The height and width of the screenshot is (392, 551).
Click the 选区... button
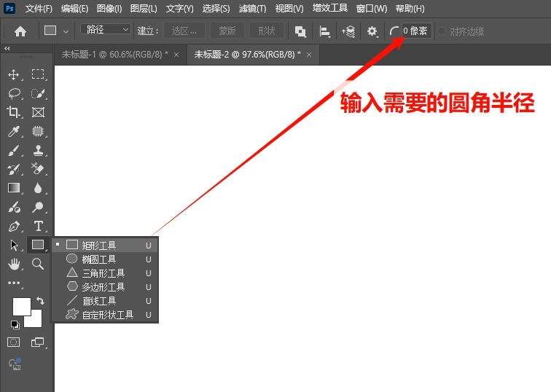(x=184, y=31)
